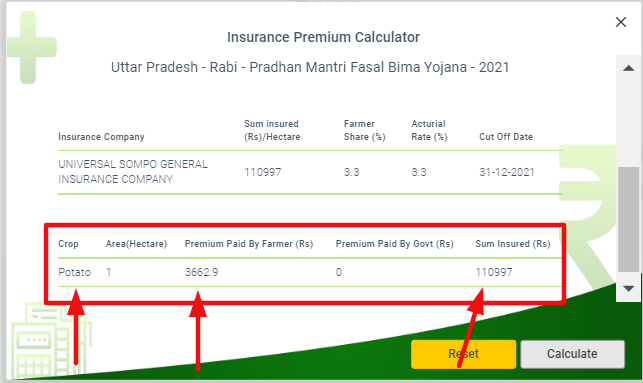
Task: Click the Acturial Rate (%) column header
Action: click(429, 130)
